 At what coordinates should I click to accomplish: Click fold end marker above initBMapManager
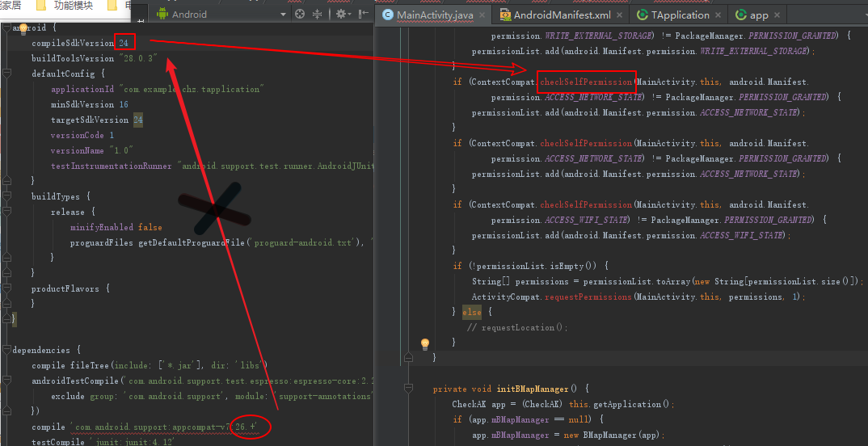click(x=408, y=357)
